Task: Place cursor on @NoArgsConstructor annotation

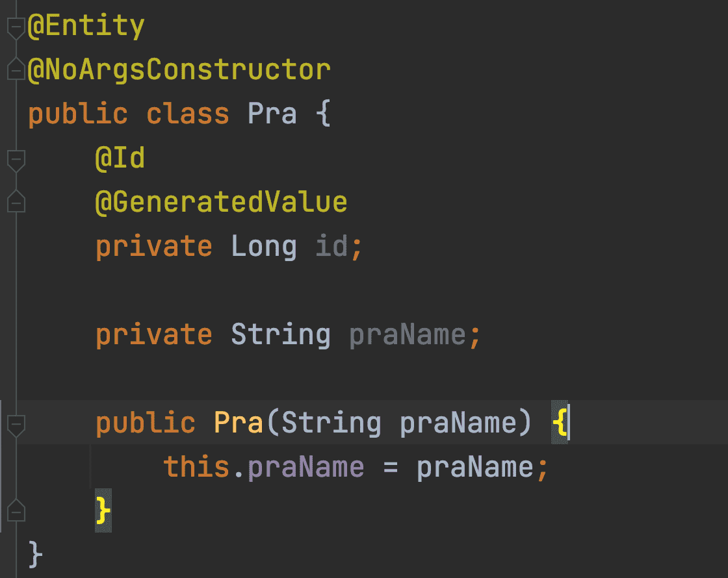Action: [x=179, y=69]
